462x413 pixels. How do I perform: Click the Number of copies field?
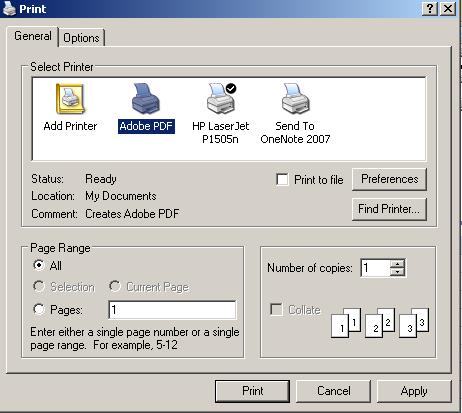pyautogui.click(x=376, y=268)
